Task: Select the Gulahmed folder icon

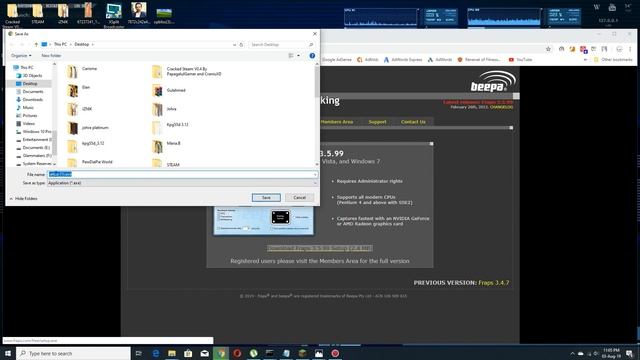Action: click(157, 91)
